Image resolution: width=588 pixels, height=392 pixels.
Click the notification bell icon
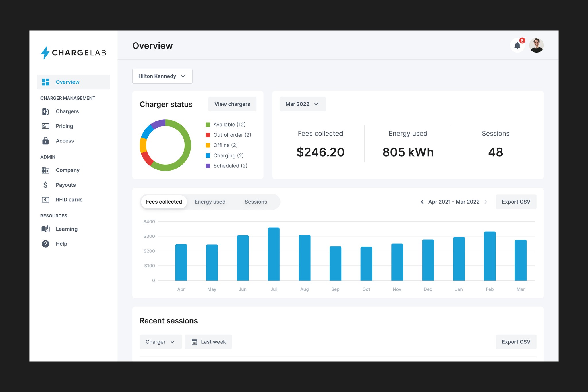tap(517, 45)
